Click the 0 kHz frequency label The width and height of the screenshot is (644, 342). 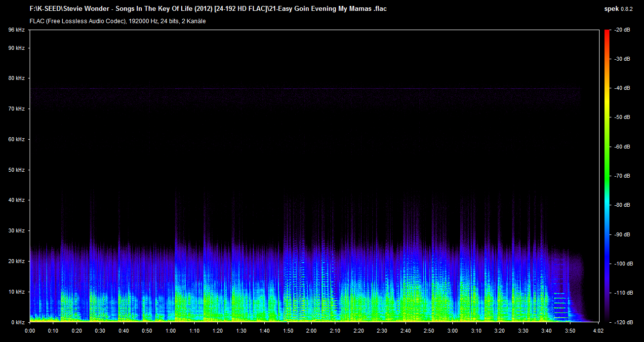[18, 322]
